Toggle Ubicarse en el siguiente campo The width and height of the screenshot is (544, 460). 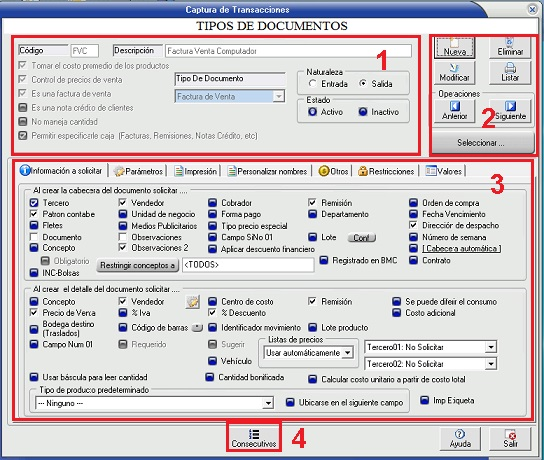tap(290, 402)
